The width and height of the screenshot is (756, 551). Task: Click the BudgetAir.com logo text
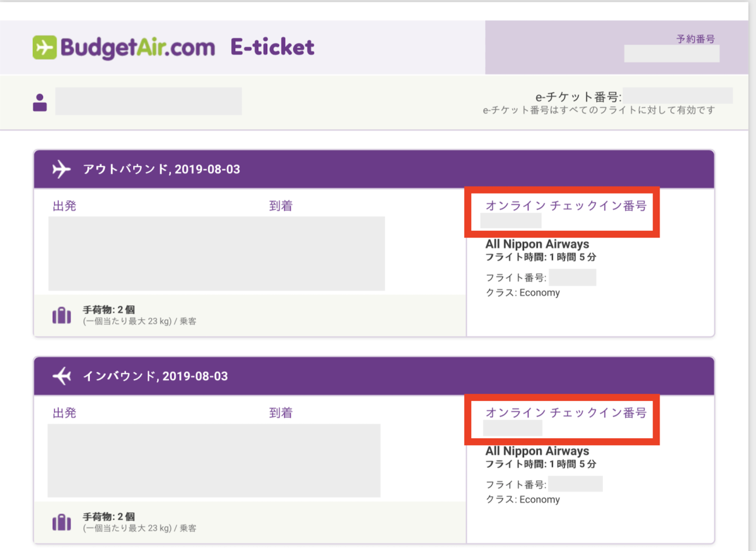pyautogui.click(x=138, y=48)
